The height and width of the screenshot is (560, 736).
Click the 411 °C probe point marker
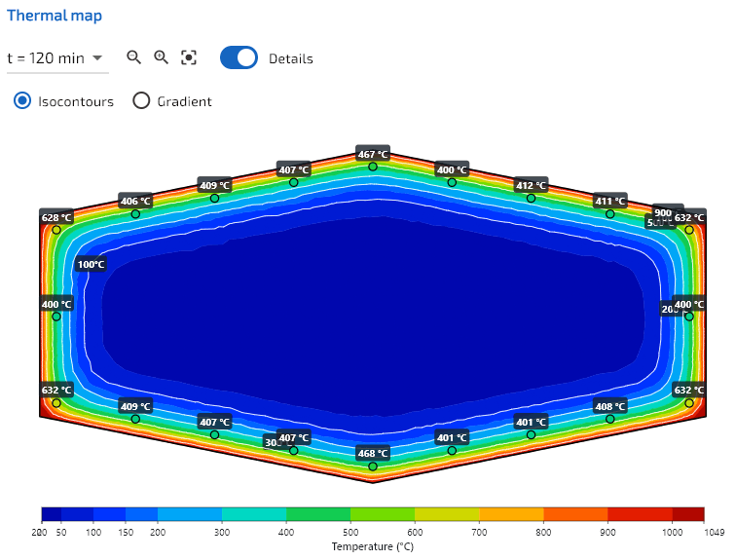[x=609, y=214]
